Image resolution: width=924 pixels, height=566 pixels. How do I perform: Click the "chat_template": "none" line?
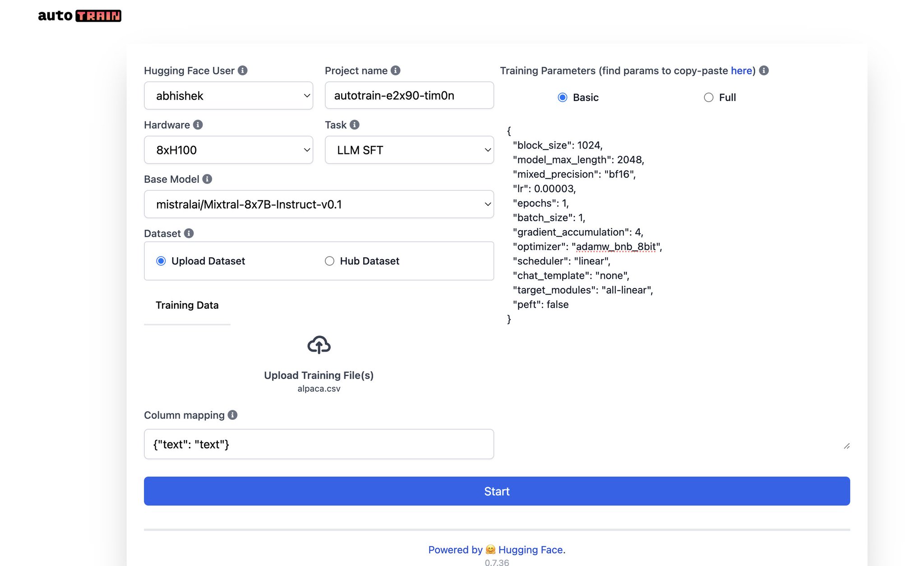point(571,275)
